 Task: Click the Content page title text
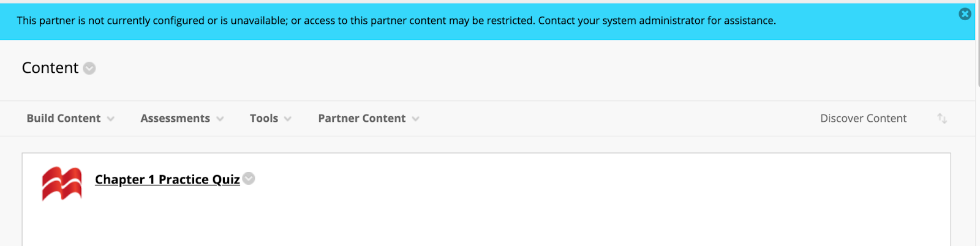pyautogui.click(x=50, y=68)
